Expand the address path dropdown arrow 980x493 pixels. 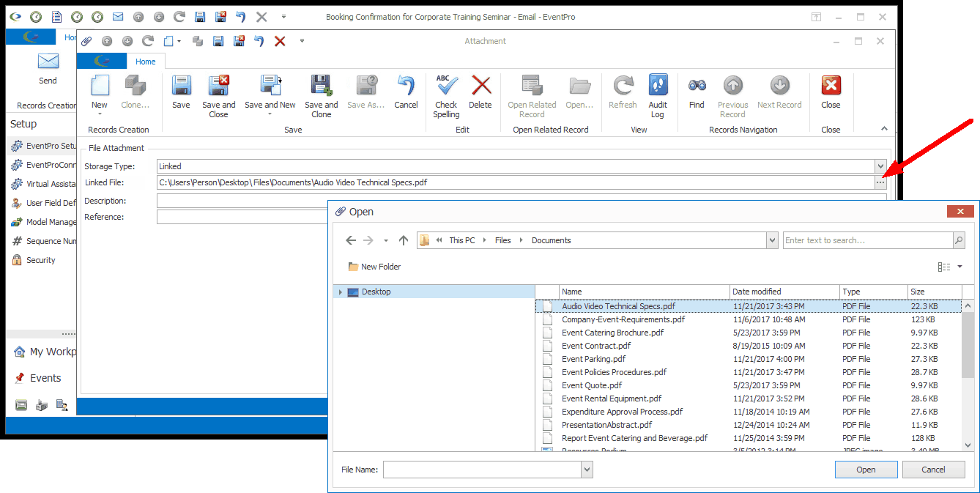click(x=771, y=240)
